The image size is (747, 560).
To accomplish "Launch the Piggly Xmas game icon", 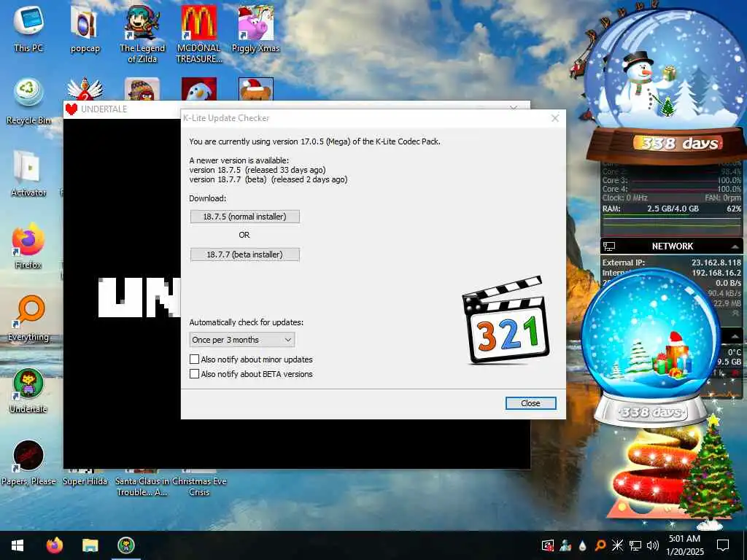I will [256, 29].
